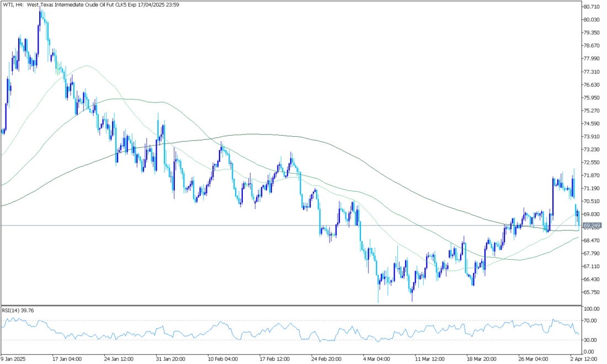Select the 17 Jan 04:00 time label
607x364 pixels.
pyautogui.click(x=67, y=359)
